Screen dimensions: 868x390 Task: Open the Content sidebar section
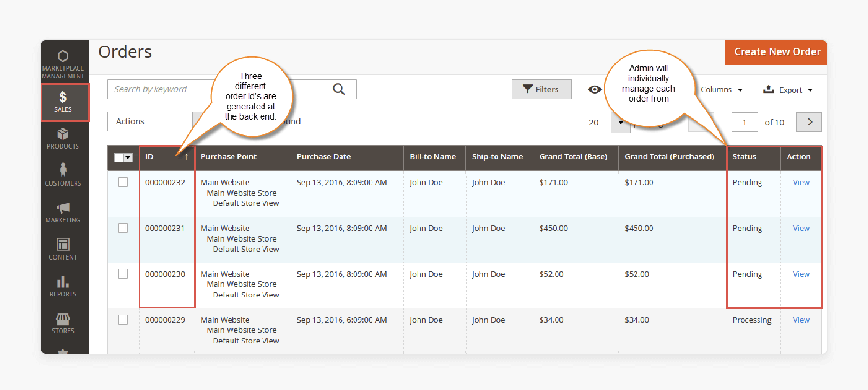click(63, 249)
